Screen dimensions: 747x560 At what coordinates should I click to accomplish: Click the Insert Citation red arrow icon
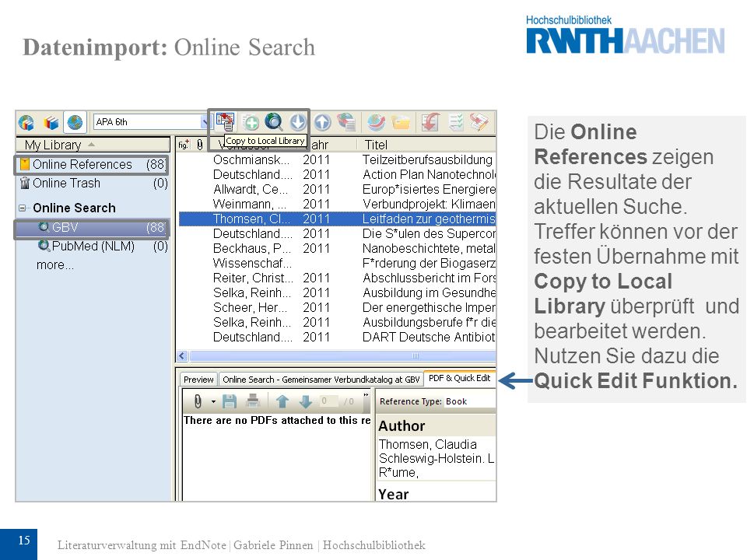pos(430,122)
